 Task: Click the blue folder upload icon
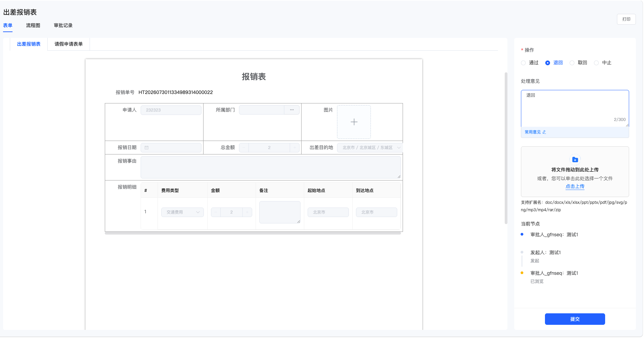point(575,160)
